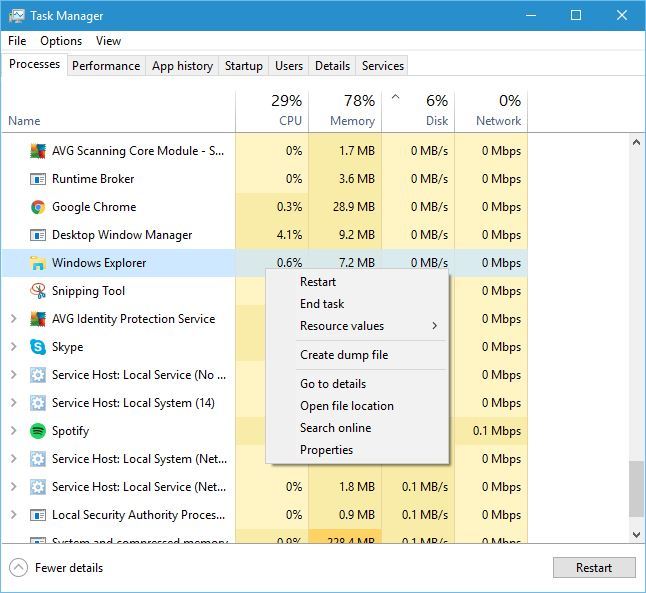Choose Restart from the context menu
This screenshot has width=646, height=593.
coord(357,282)
